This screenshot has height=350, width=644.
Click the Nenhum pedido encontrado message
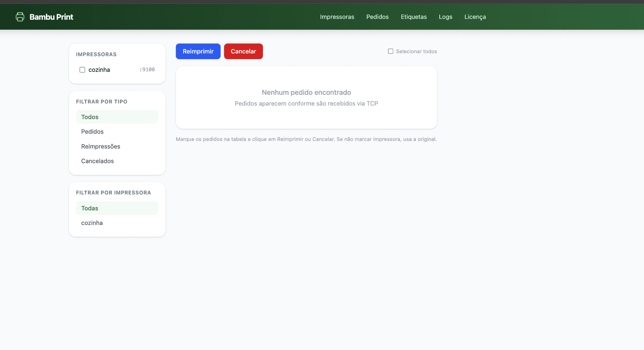[306, 92]
